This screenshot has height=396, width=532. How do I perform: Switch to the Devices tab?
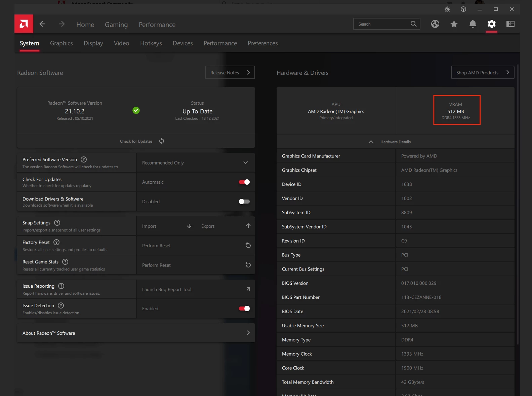[x=183, y=43]
